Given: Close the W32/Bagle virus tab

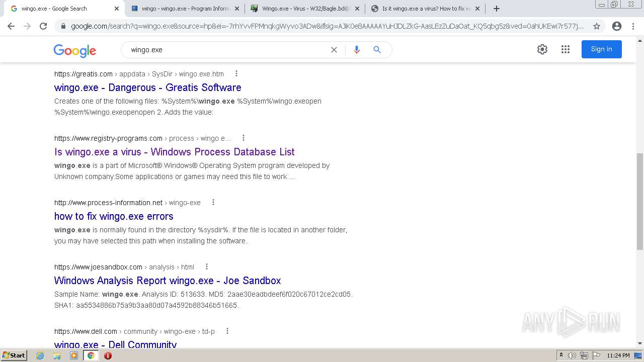Looking at the screenshot, I should click(x=357, y=9).
